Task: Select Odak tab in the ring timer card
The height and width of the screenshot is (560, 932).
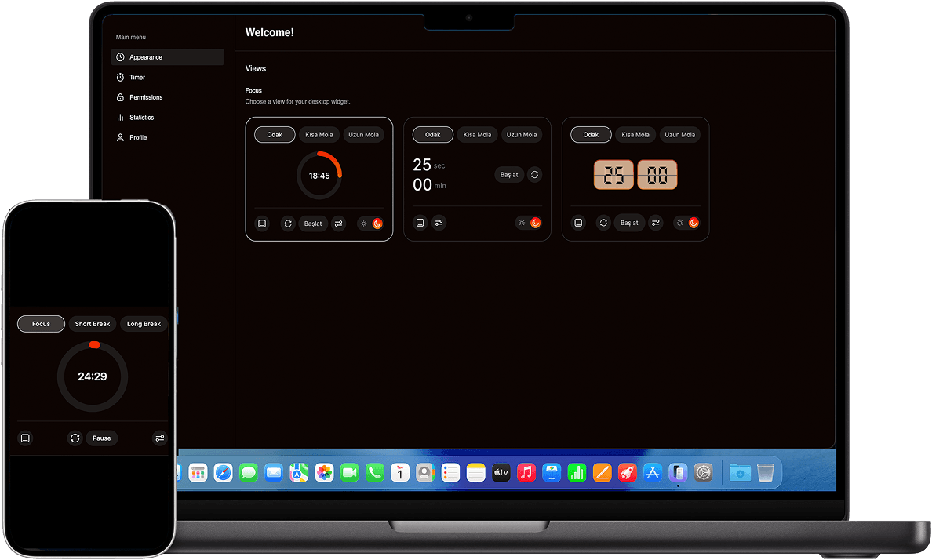Action: pos(275,135)
